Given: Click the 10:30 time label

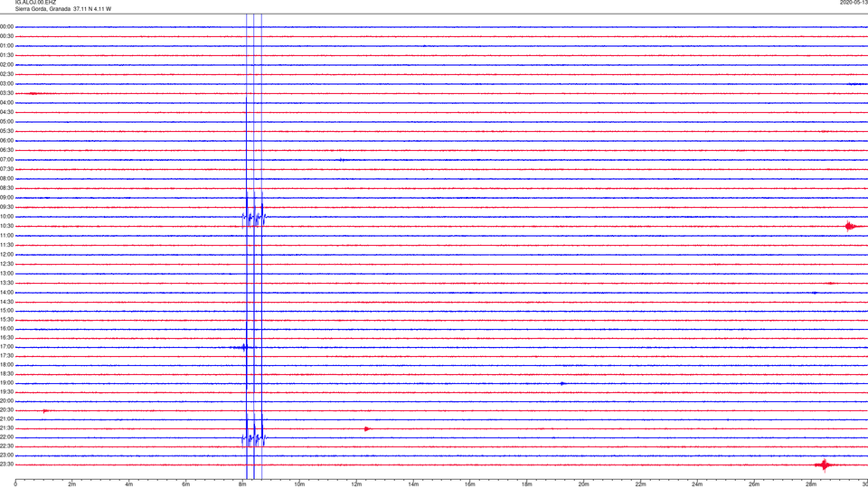Looking at the screenshot, I should [6, 226].
